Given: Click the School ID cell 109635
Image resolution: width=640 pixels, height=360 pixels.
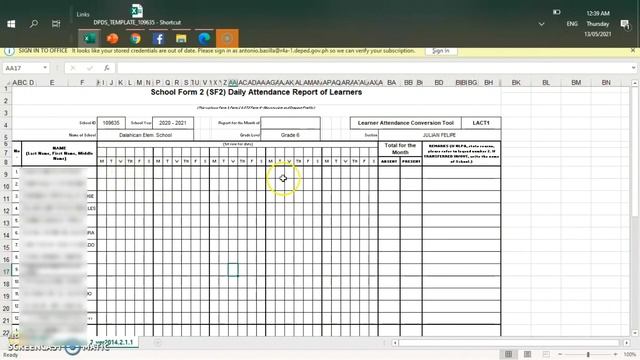Looking at the screenshot, I should [x=111, y=123].
